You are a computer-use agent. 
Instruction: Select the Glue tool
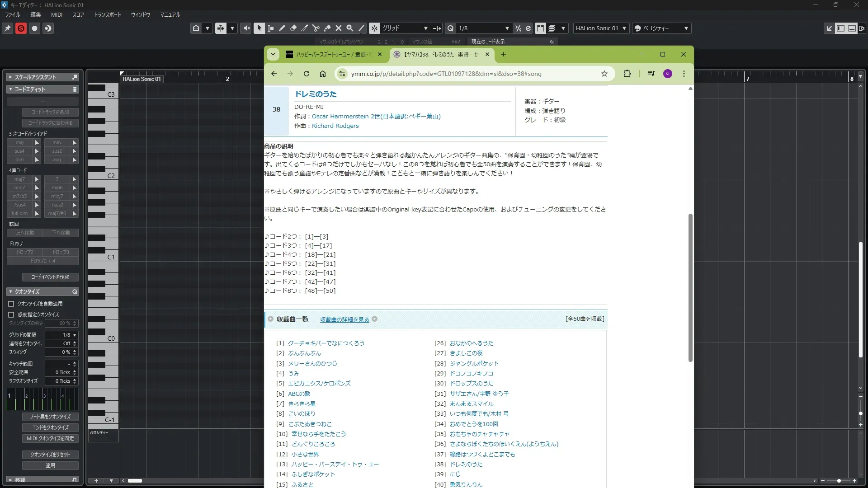327,28
